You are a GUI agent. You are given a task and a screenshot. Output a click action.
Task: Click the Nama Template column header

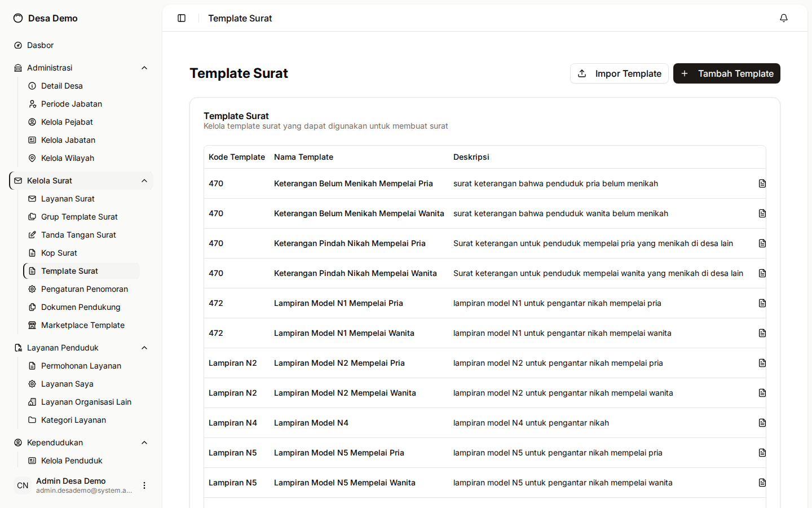tap(303, 157)
